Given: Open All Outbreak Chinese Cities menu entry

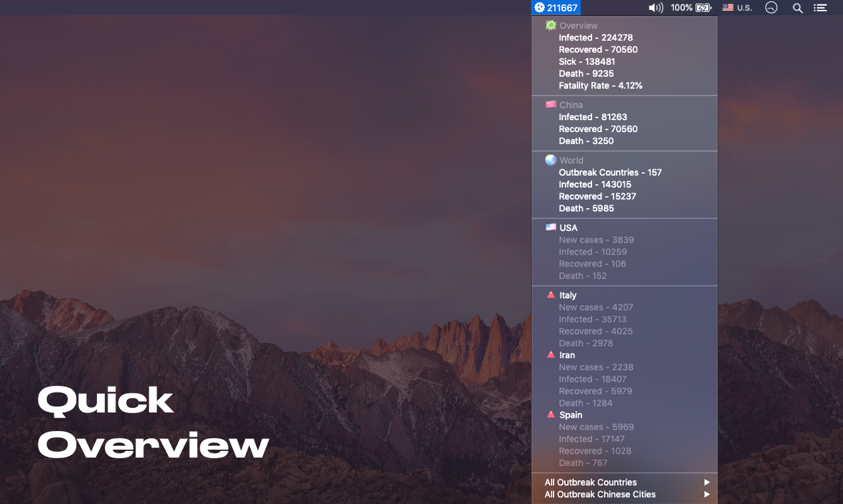Looking at the screenshot, I should 625,494.
